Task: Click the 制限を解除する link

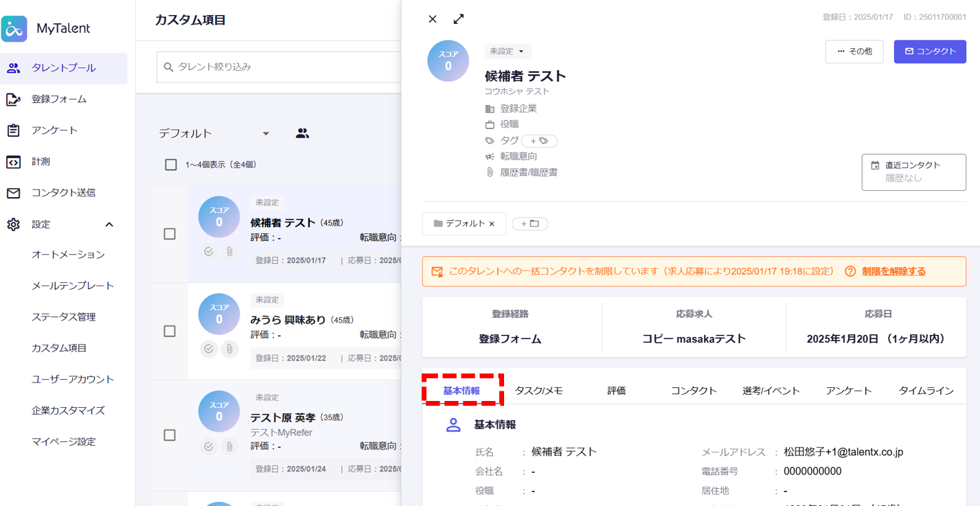Action: (x=893, y=271)
